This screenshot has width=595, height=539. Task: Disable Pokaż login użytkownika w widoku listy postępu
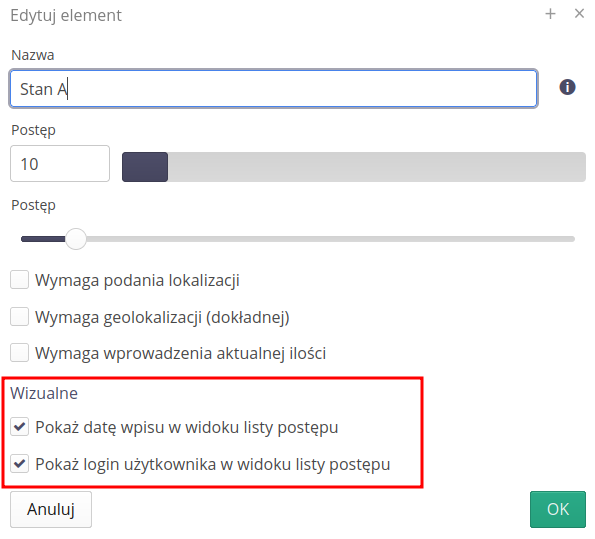[19, 463]
